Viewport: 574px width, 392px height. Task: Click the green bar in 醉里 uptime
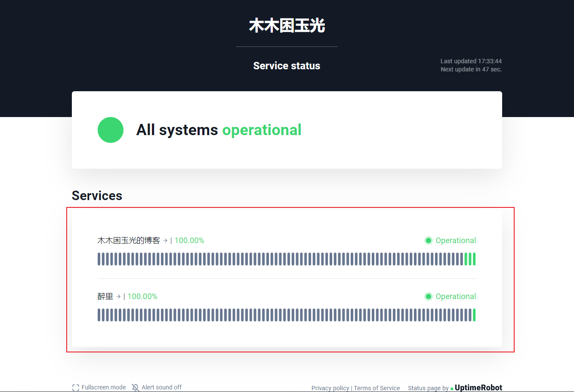(474, 315)
